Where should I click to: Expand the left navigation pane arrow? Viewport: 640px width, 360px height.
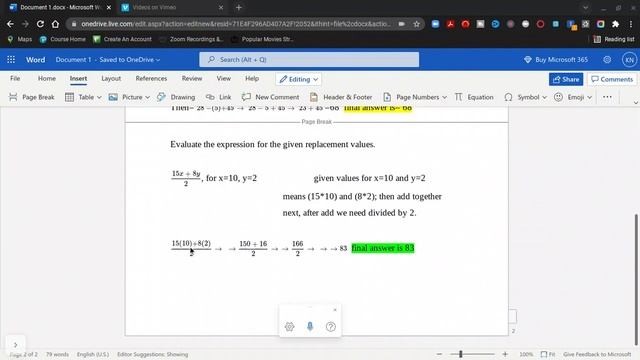pyautogui.click(x=16, y=345)
